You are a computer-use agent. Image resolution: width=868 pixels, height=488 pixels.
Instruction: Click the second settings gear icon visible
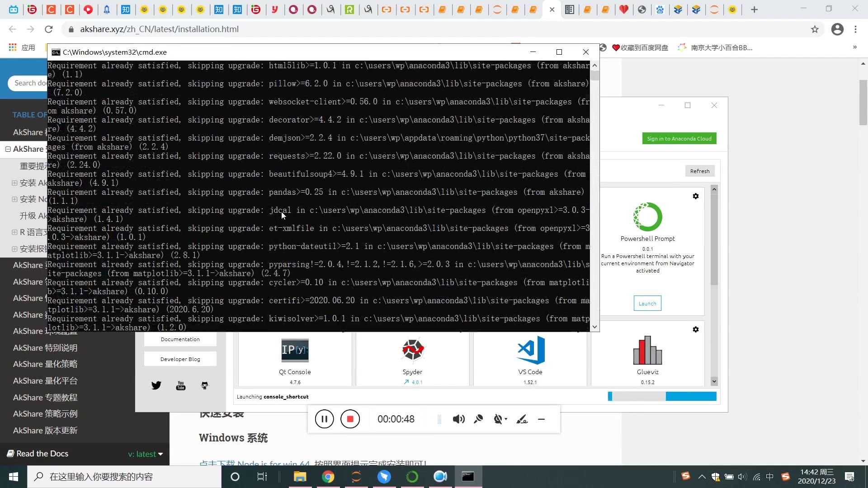point(696,329)
